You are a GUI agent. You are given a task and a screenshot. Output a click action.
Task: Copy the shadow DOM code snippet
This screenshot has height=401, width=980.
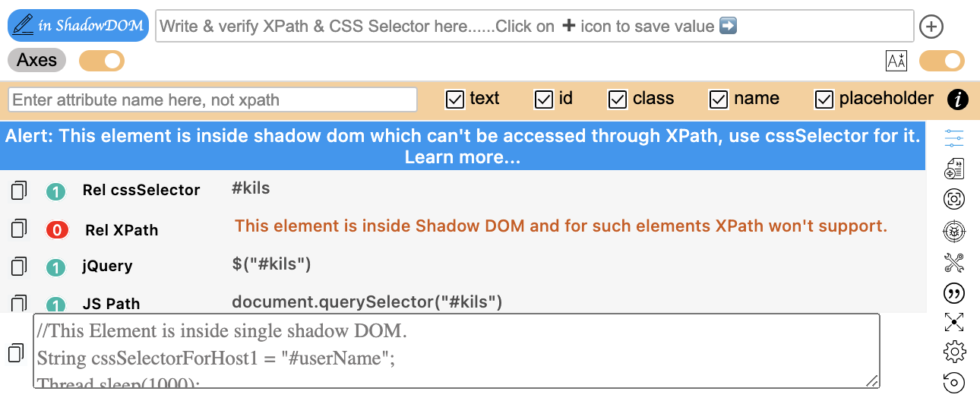click(x=16, y=353)
